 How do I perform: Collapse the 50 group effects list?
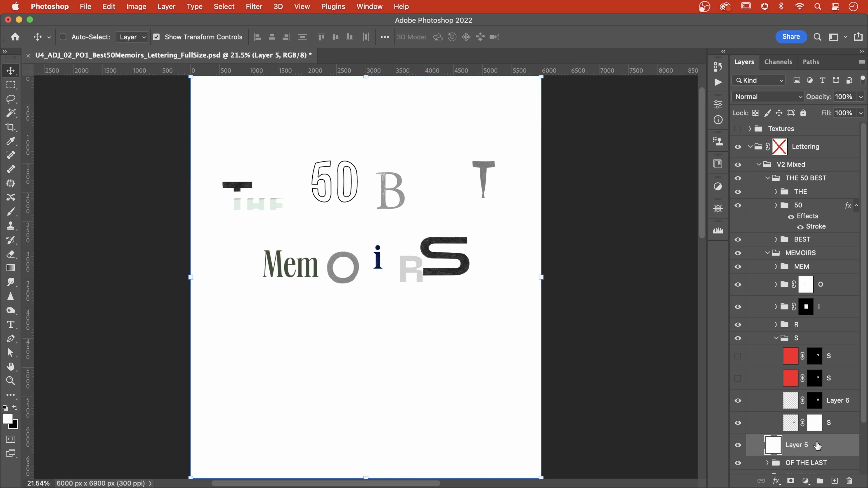856,205
